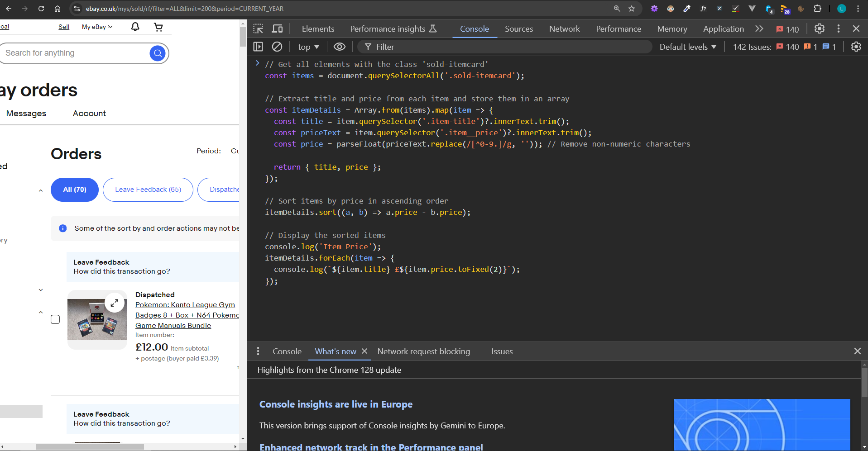The height and width of the screenshot is (451, 868).
Task: Open the Default levels dropdown
Action: (688, 47)
